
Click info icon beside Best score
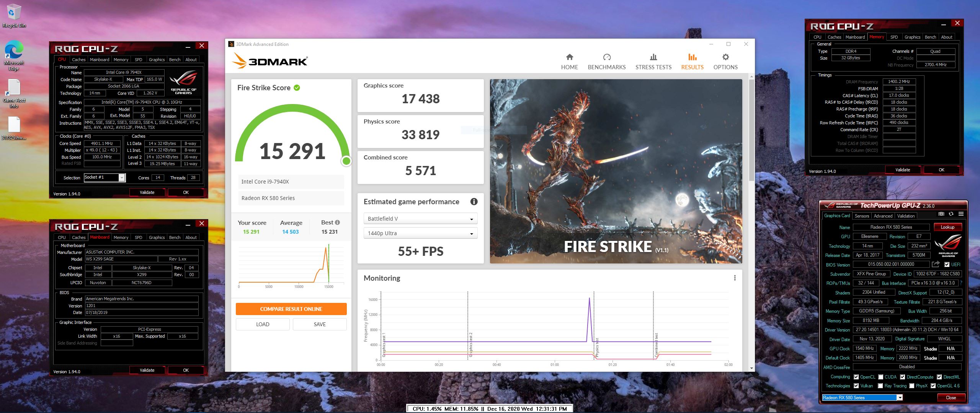pos(337,222)
